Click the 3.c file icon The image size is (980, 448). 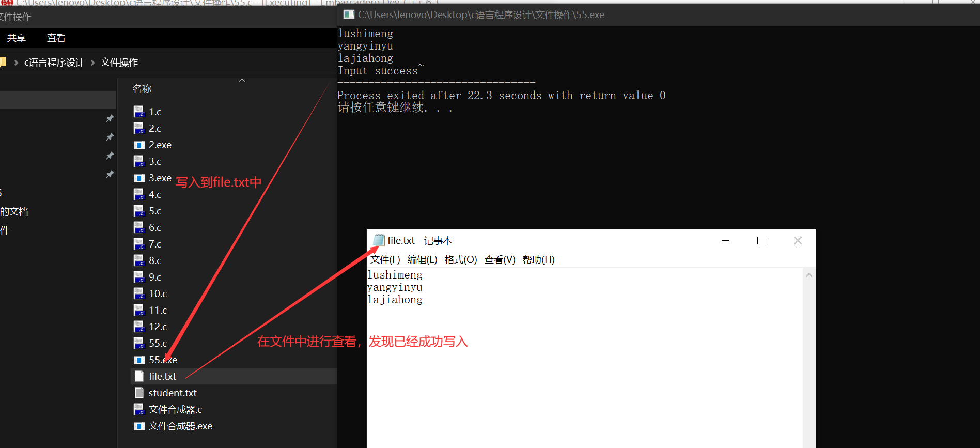pyautogui.click(x=139, y=161)
